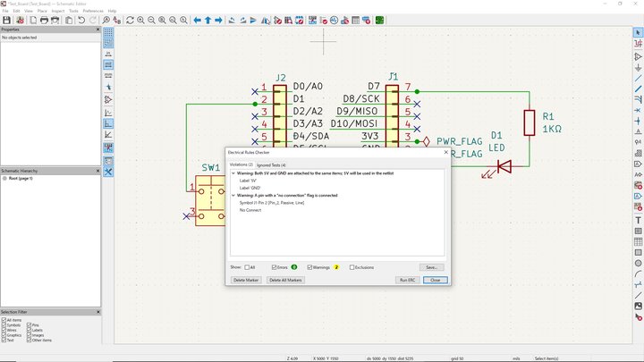The image size is (644, 362).
Task: Open the Symbol Library Browser
Action: (x=288, y=20)
